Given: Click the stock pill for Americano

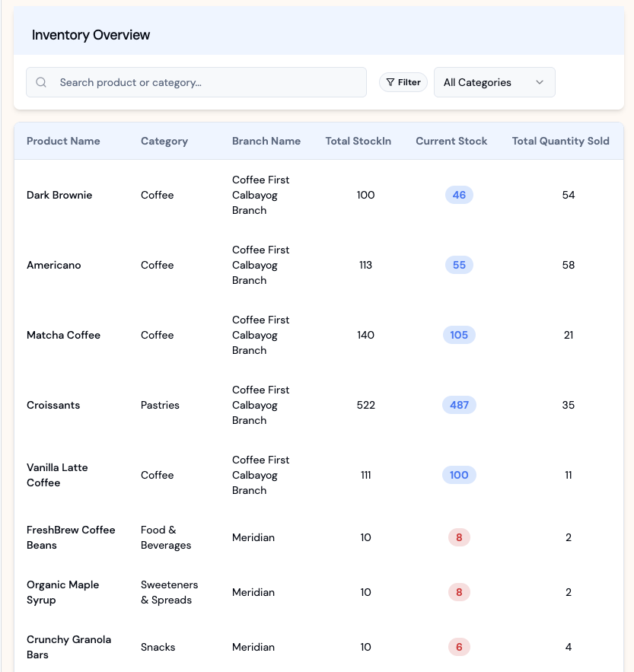Looking at the screenshot, I should click(459, 265).
